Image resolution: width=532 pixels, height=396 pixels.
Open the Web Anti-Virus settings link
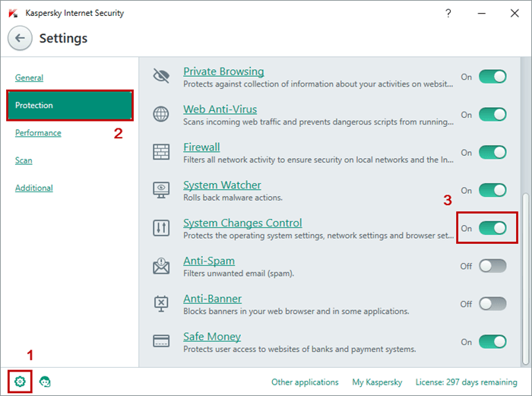[220, 109]
